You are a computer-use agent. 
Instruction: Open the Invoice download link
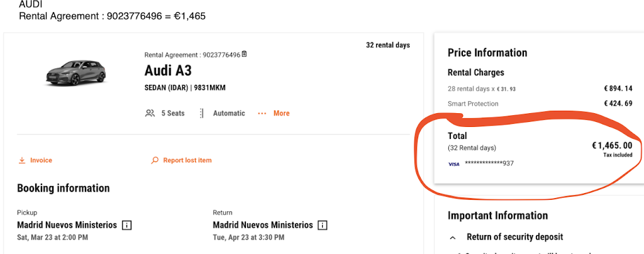point(35,160)
